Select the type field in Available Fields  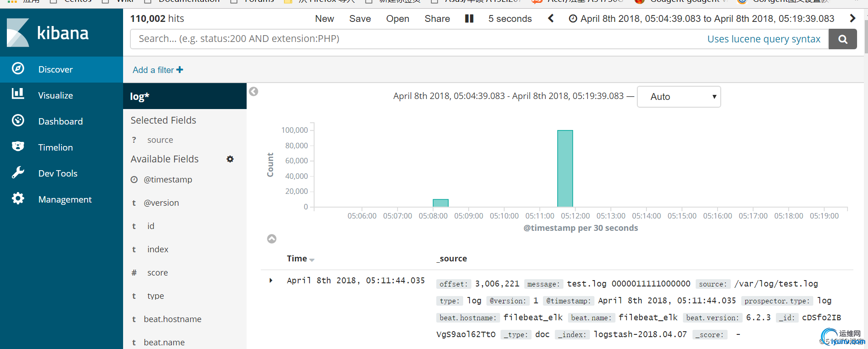155,296
